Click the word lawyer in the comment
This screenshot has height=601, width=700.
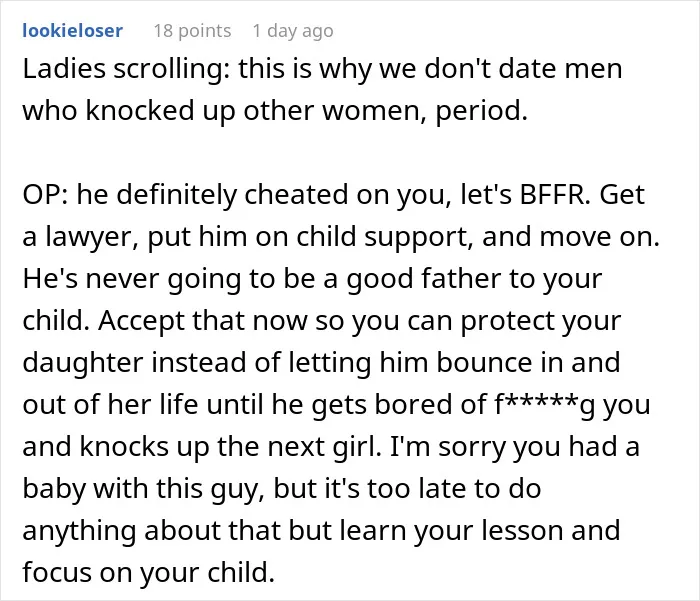91,237
